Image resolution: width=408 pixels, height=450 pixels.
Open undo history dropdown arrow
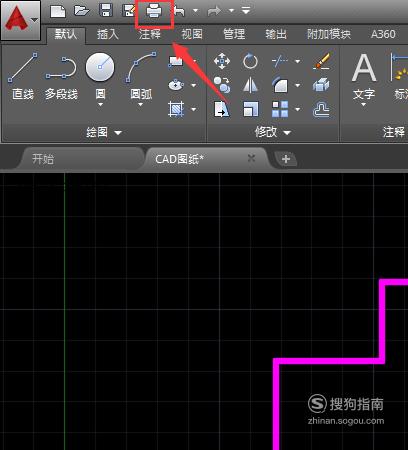tap(196, 11)
